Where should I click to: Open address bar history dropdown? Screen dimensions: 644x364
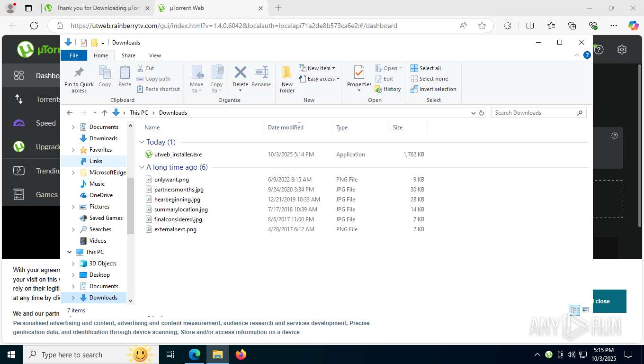coord(473,113)
